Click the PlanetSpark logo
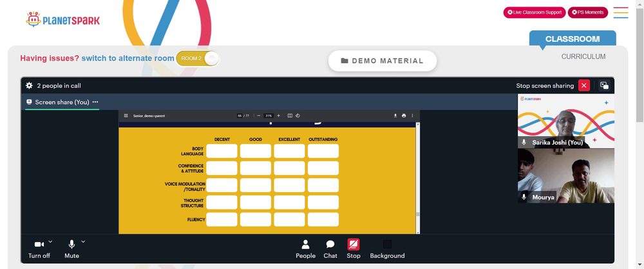Image resolution: width=644 pixels, height=269 pixels. [x=63, y=19]
